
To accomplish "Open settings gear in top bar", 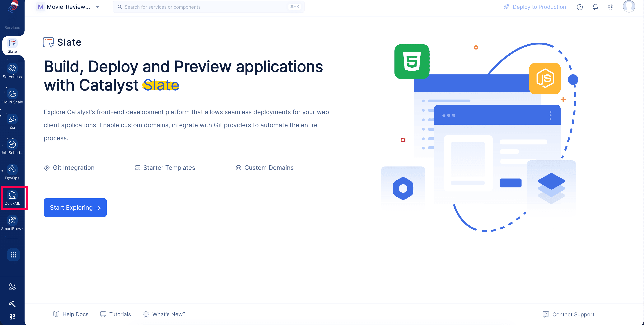I will click(x=610, y=7).
